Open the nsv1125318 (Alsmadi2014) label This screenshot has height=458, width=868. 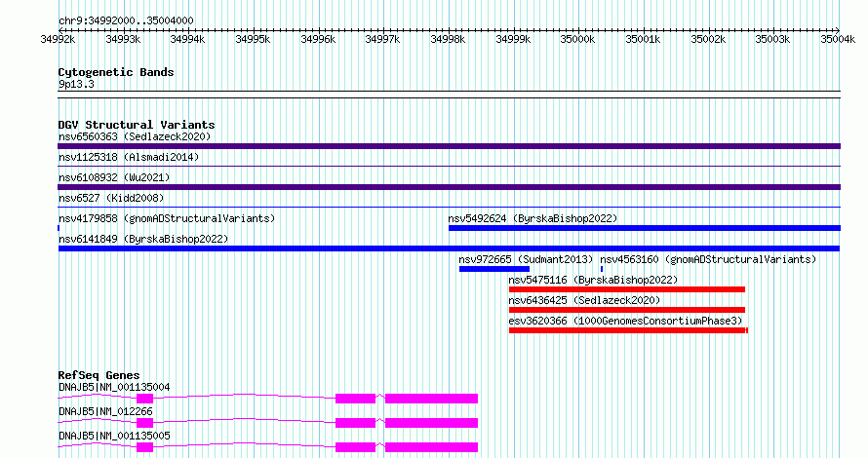(x=129, y=157)
